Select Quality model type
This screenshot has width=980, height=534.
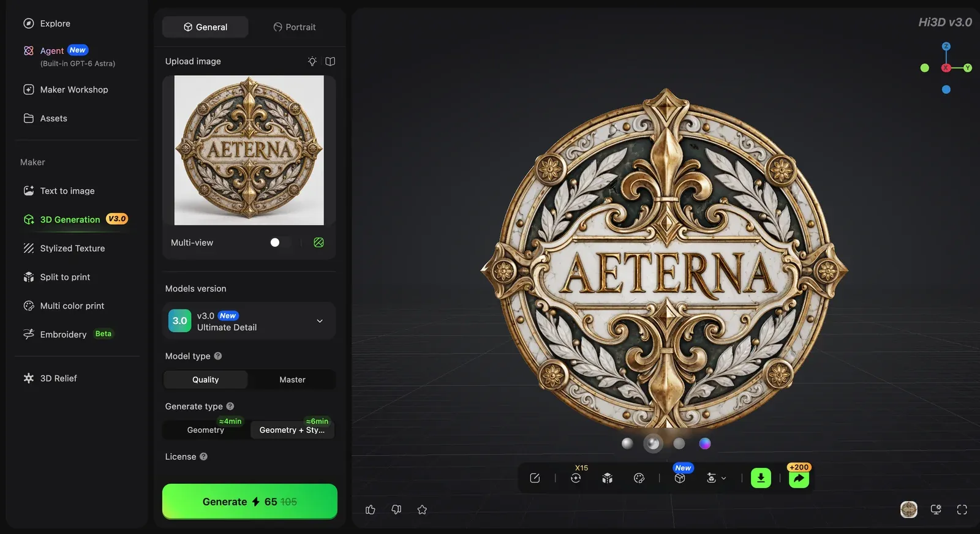click(x=206, y=380)
